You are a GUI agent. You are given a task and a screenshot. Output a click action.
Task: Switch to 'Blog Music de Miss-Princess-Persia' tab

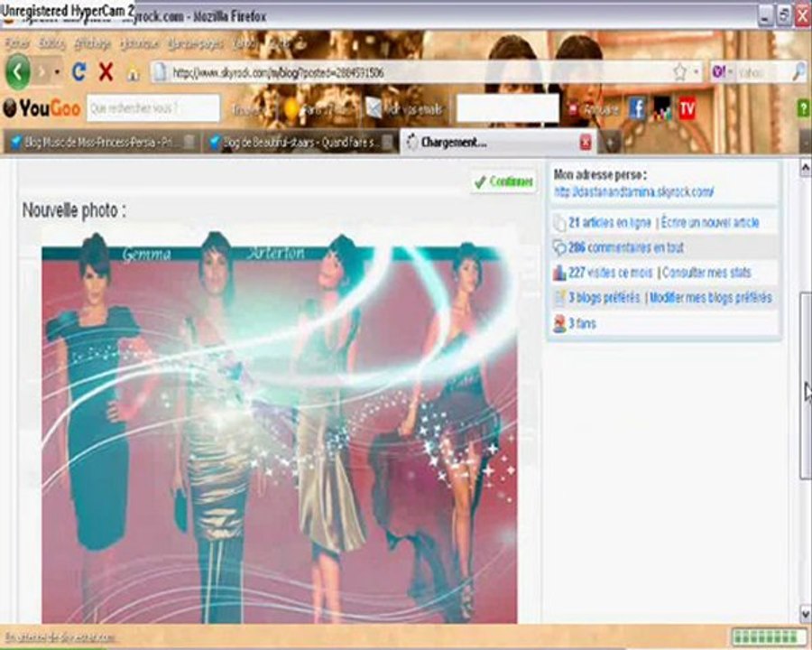pyautogui.click(x=101, y=142)
